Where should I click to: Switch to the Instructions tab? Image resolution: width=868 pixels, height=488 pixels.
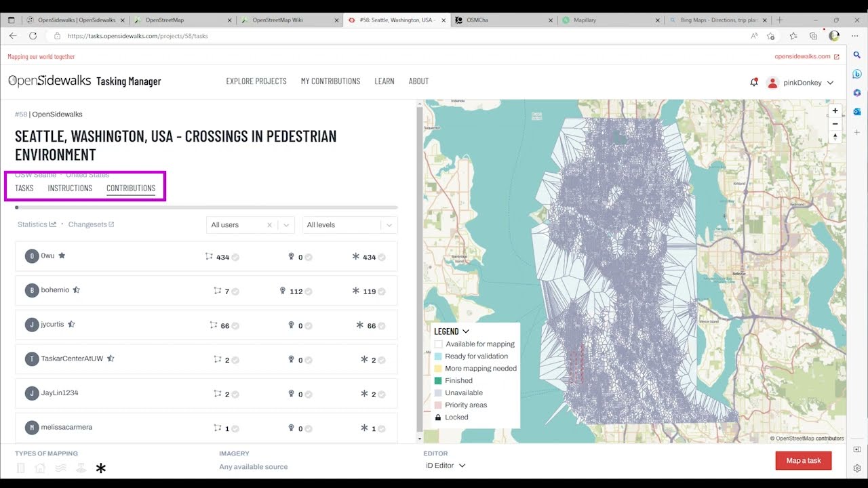click(70, 188)
